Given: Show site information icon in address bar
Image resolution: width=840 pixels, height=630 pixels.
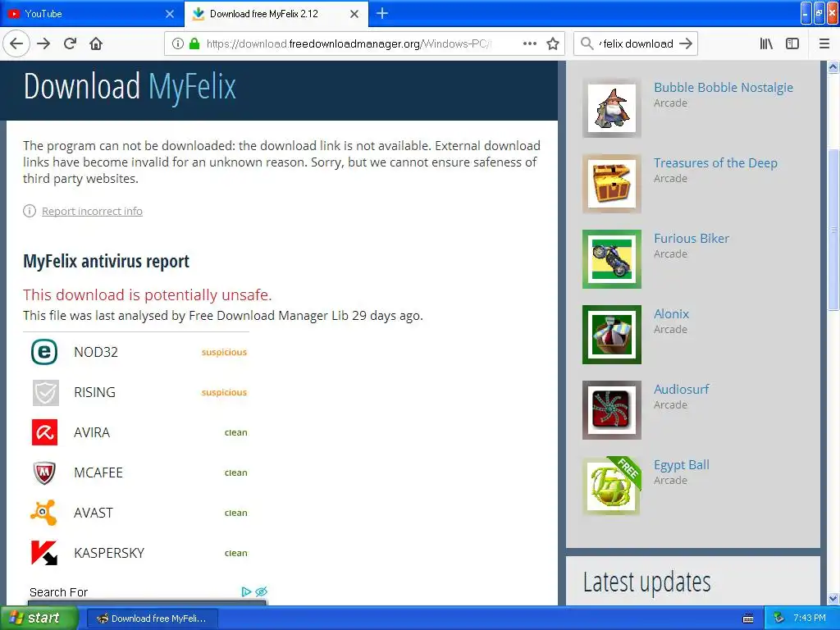Looking at the screenshot, I should pos(178,43).
